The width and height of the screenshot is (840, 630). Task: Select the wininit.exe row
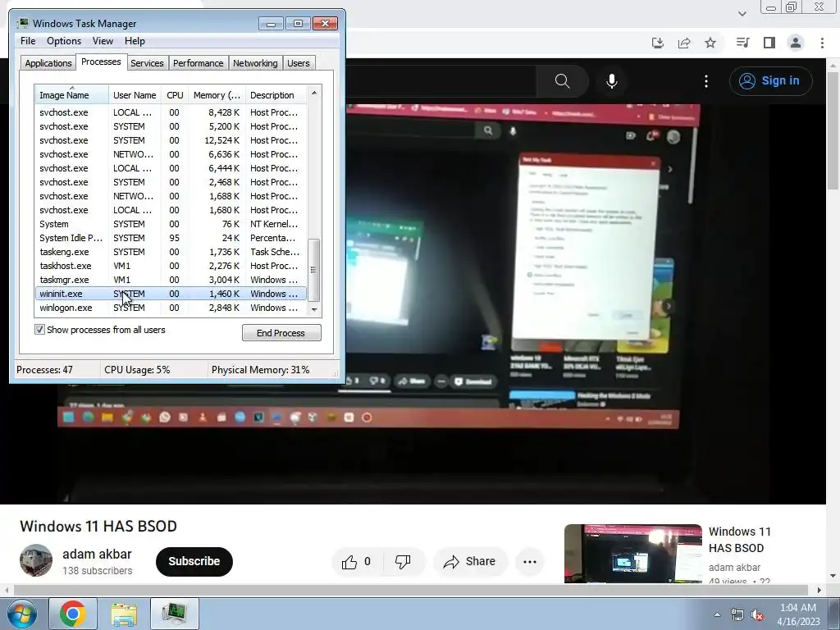(x=171, y=294)
